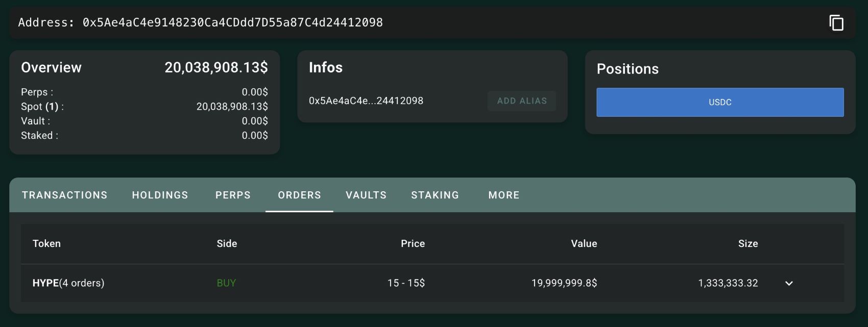Copy the wallet address with clipboard icon
868x327 pixels.
(836, 23)
